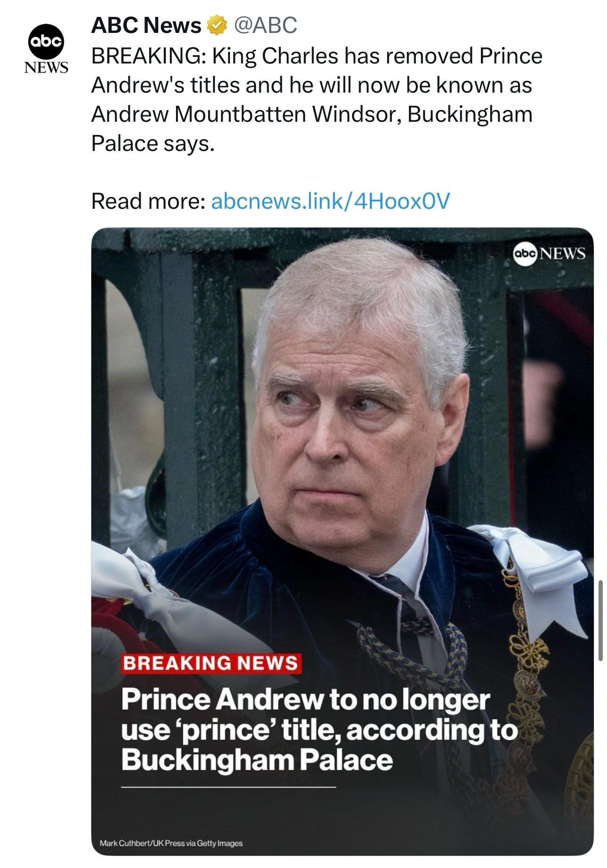
Task: Click the name Andrew Mountbatten Windsor in the tweet
Action: tap(245, 115)
